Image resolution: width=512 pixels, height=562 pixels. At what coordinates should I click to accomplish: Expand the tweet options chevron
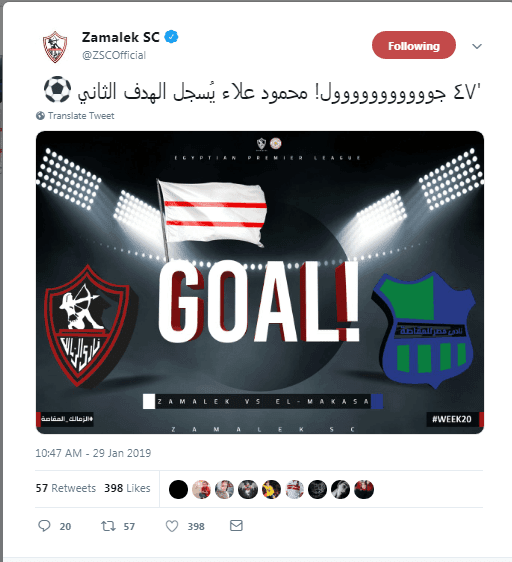point(477,46)
